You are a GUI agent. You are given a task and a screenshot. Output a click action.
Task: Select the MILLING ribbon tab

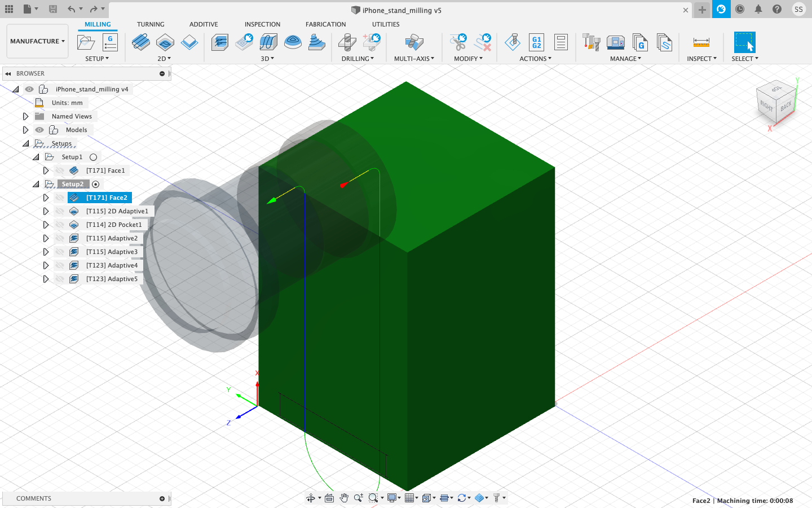pos(98,24)
